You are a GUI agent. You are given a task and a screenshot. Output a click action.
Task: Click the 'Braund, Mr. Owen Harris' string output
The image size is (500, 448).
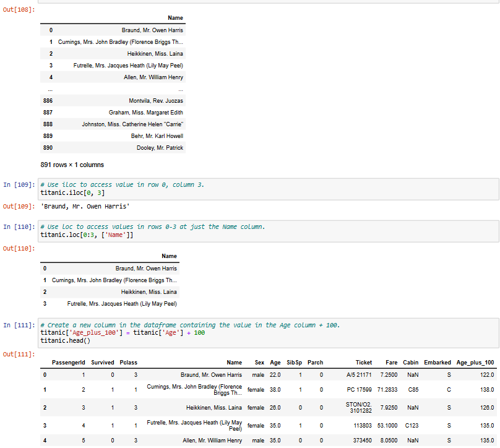(x=85, y=207)
